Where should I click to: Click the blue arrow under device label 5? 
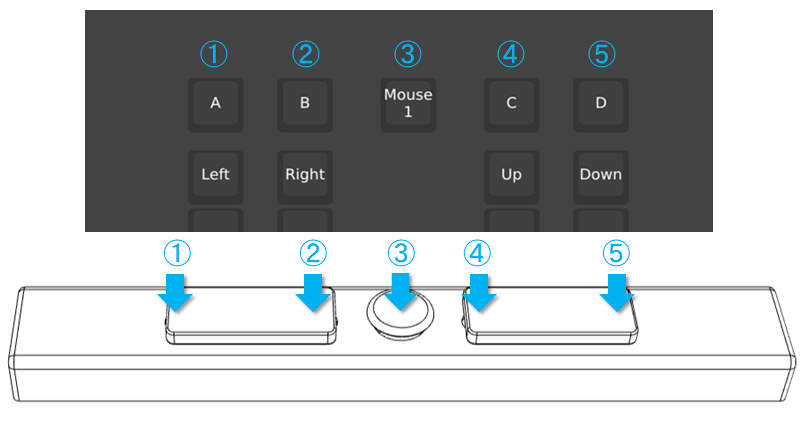617,292
